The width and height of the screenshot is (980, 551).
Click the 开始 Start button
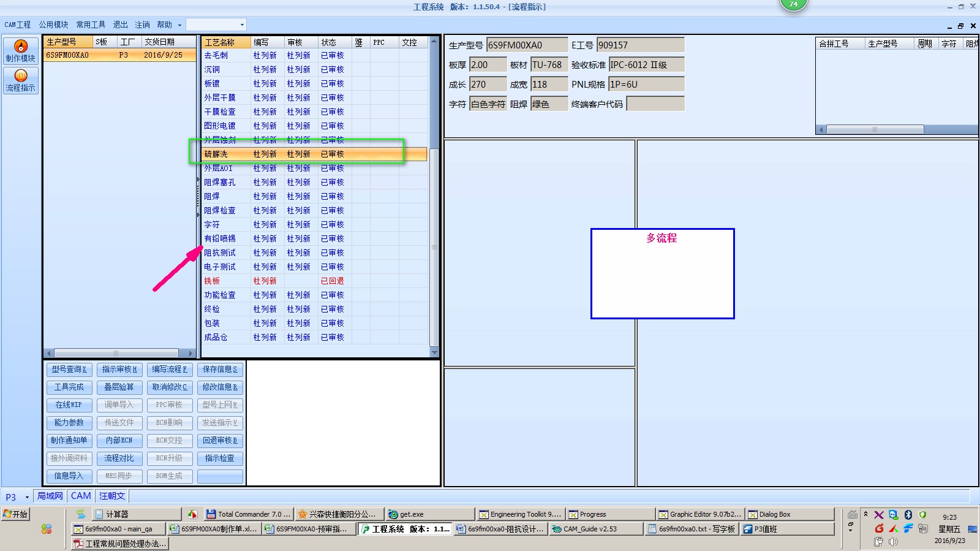15,514
